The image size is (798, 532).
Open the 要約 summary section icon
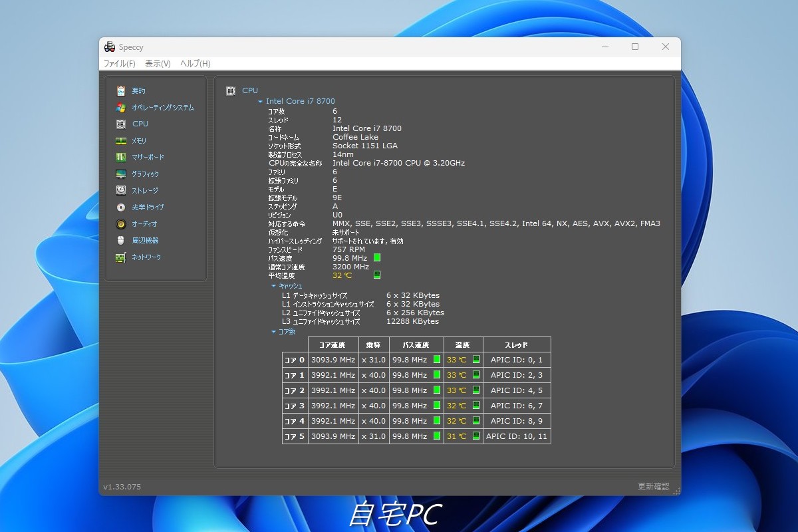point(120,90)
